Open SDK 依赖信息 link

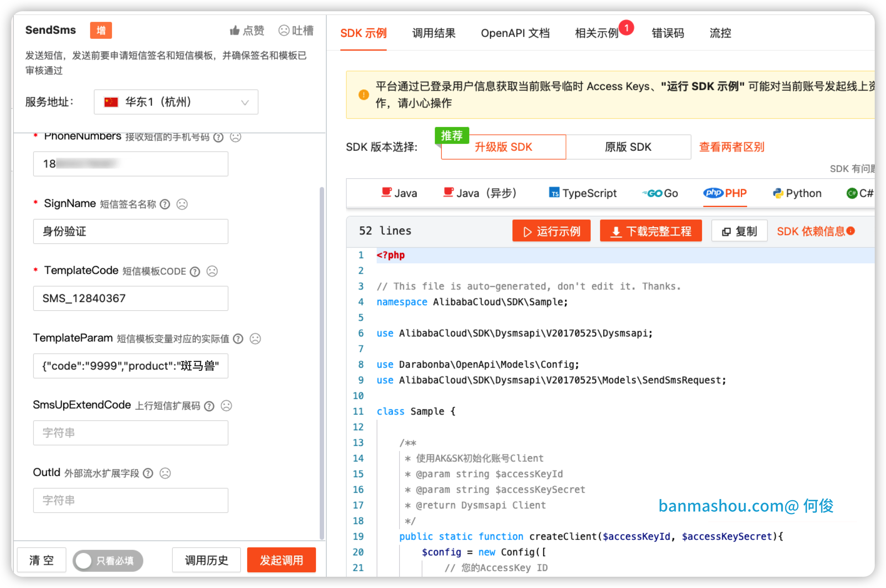(x=810, y=231)
